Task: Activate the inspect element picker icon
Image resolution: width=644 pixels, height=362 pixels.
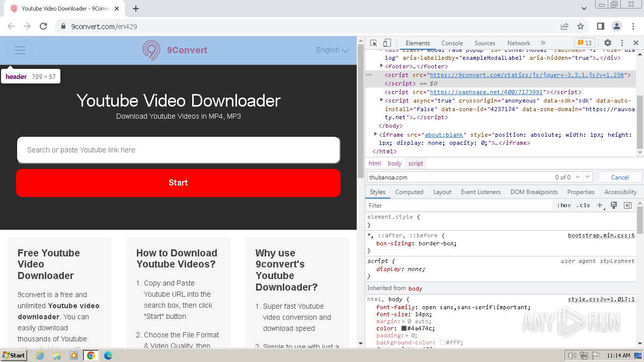Action: [373, 43]
